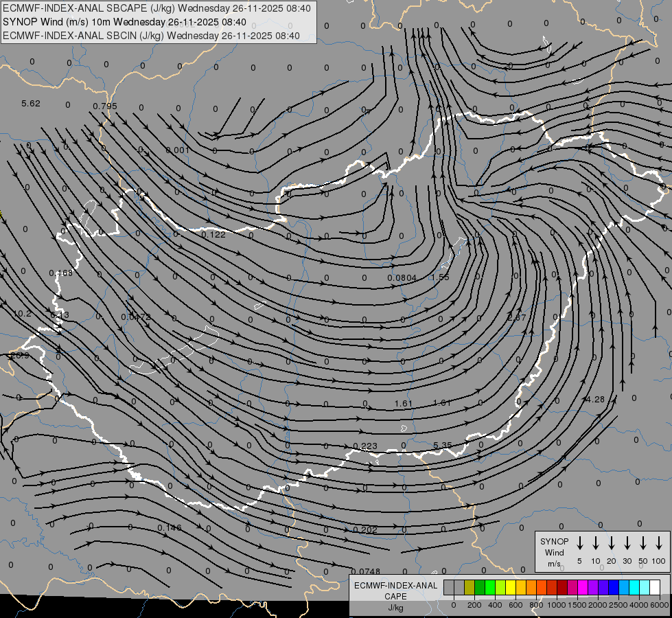Select the pure blue CAPE swatch
672x618 pixels.
pos(613,587)
